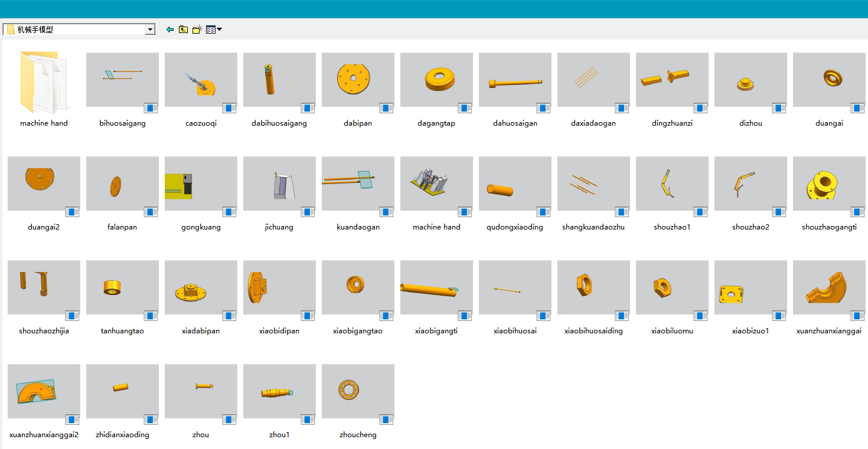The width and height of the screenshot is (868, 449).
Task: Select the zhou1 shaft thumbnail
Action: click(x=279, y=391)
